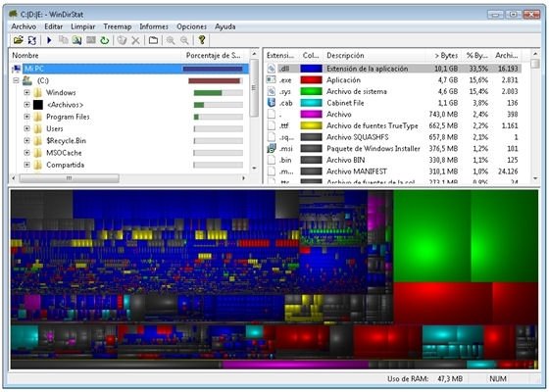549x392 pixels.
Task: Click the black <Archivos> item icon
Action: [x=38, y=105]
